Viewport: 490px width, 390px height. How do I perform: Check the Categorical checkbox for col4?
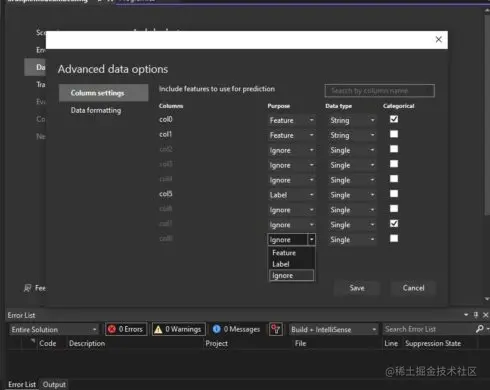(394, 179)
